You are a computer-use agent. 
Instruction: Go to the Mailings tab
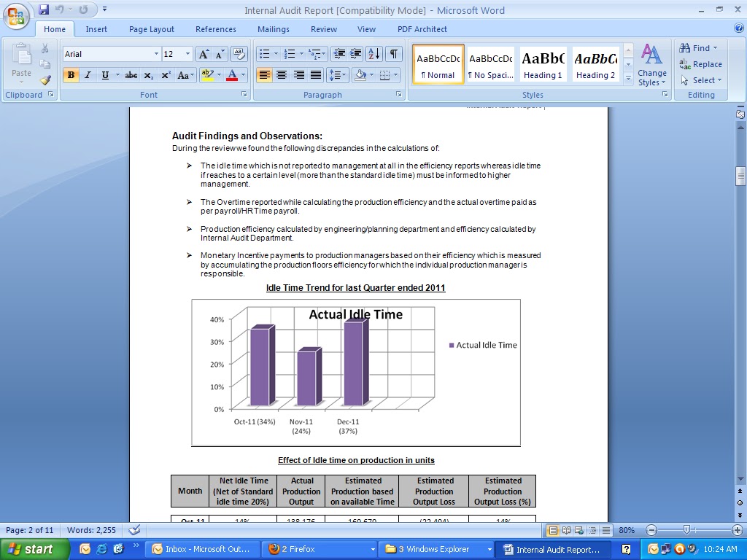click(274, 29)
